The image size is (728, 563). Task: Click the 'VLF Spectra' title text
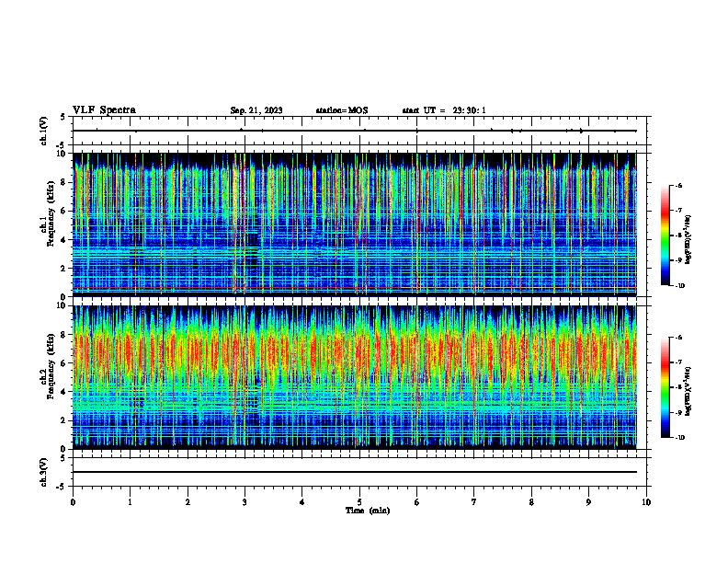click(105, 110)
